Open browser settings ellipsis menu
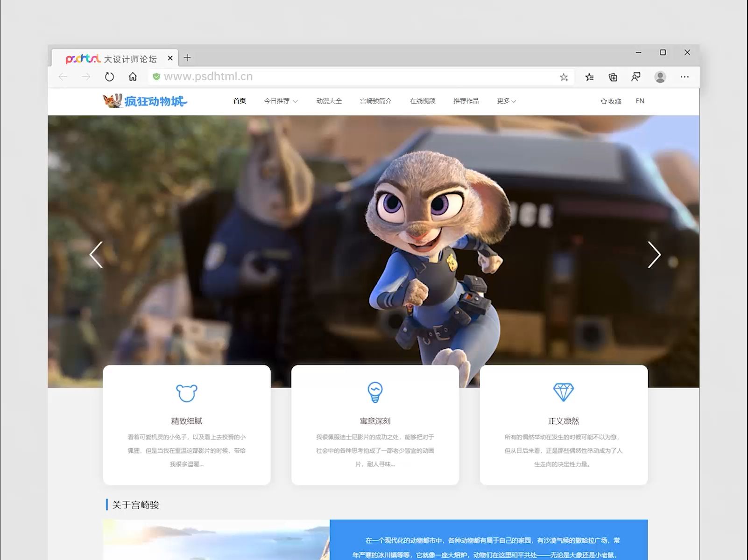Screen dimensions: 748x560 684,77
